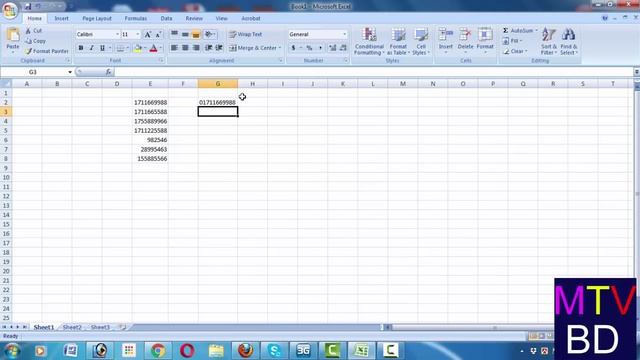Open Format as Table gallery

pos(398,41)
